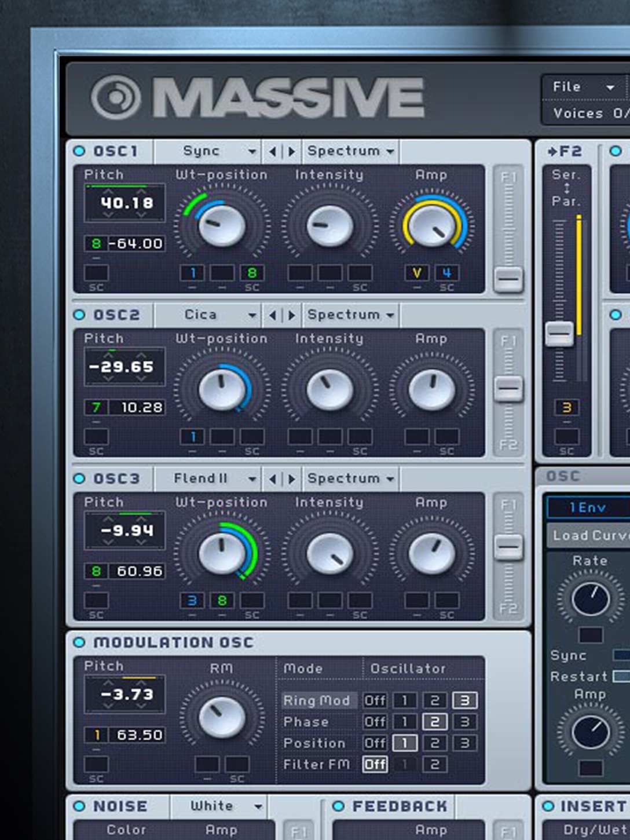Click OSC3 Wt-position modulation slot 3
This screenshot has height=840, width=630.
[192, 600]
